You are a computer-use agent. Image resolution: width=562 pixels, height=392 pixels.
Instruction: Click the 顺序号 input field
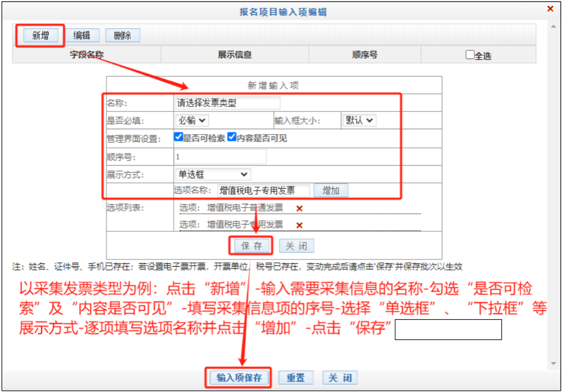click(x=220, y=156)
